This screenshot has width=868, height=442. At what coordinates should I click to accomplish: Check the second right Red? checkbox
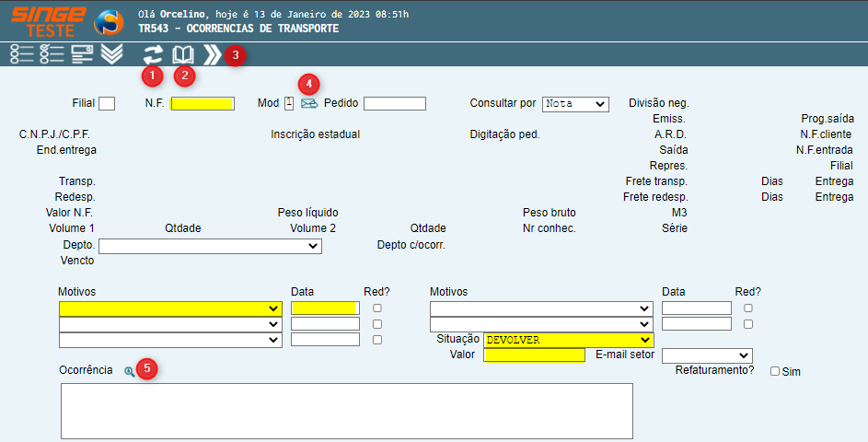pos(748,324)
